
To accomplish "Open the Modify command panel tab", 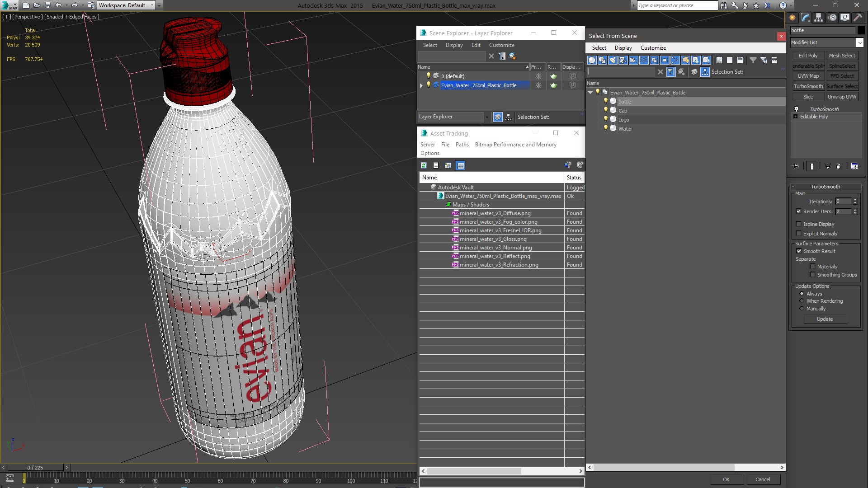I will (x=806, y=18).
